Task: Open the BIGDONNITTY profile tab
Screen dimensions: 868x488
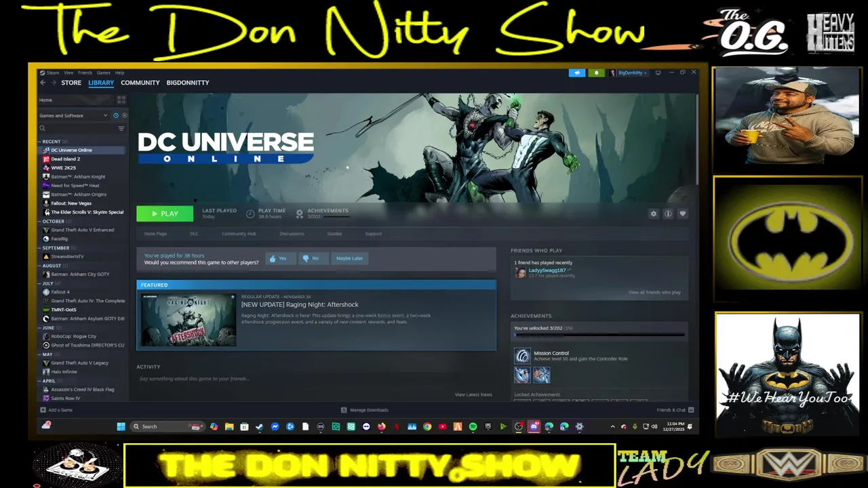Action: [188, 83]
